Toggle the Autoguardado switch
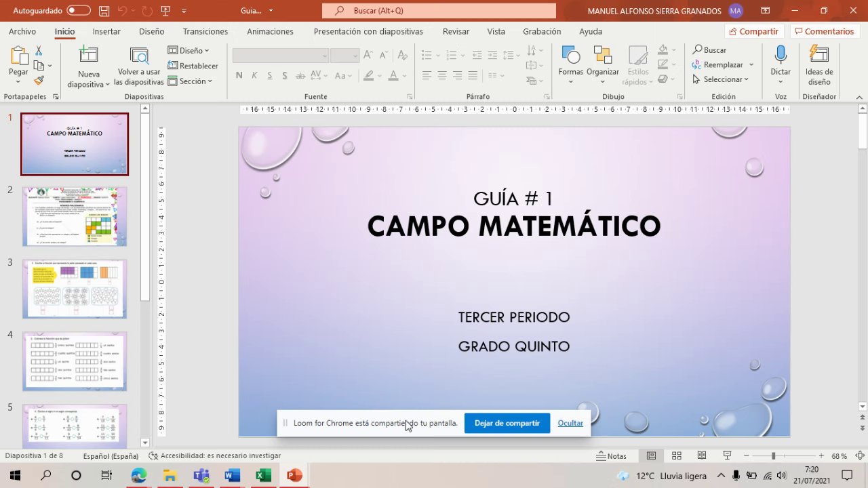This screenshot has height=488, width=868. pyautogui.click(x=79, y=11)
